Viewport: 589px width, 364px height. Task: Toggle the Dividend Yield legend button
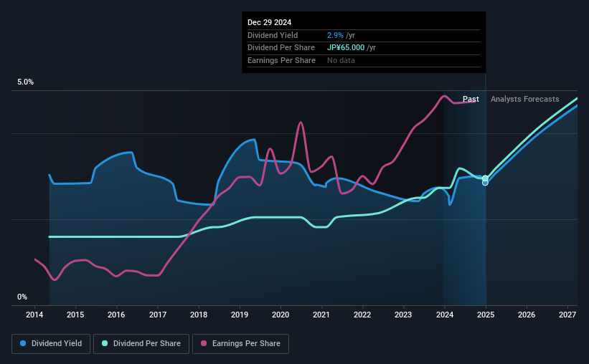click(51, 344)
